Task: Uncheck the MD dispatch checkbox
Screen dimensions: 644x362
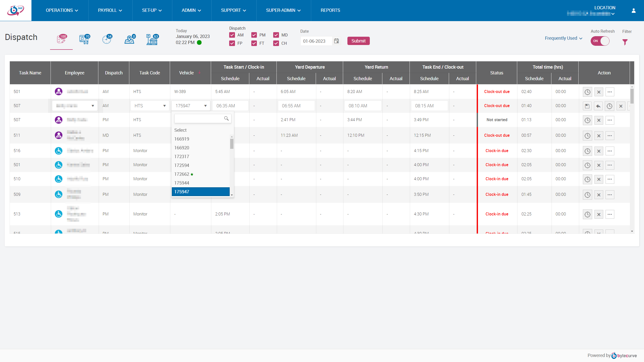Action: pyautogui.click(x=276, y=35)
